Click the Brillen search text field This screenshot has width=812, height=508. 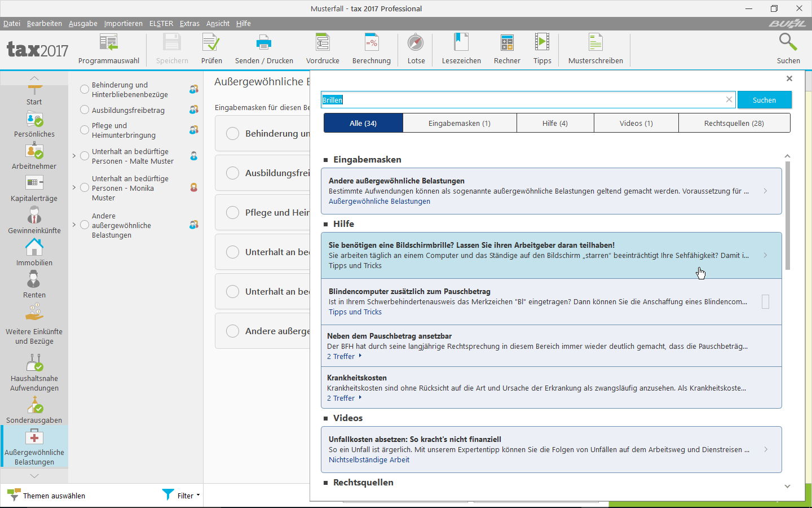tap(524, 100)
